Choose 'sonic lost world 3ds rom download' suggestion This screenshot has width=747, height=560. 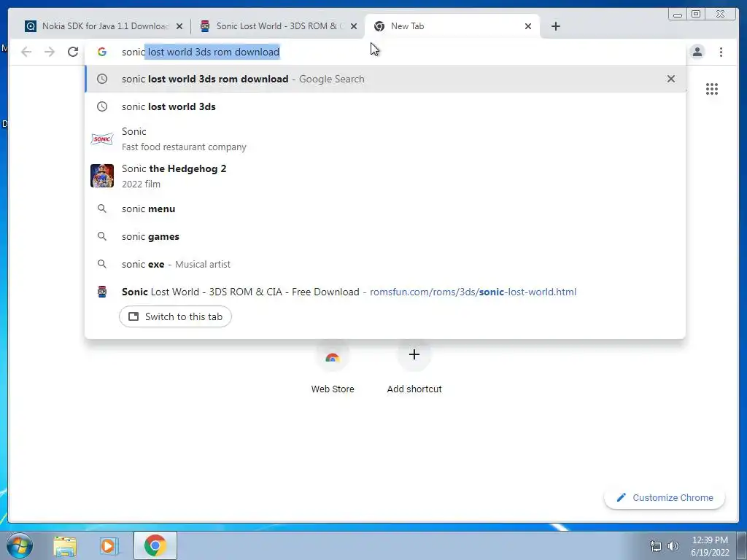pos(385,79)
